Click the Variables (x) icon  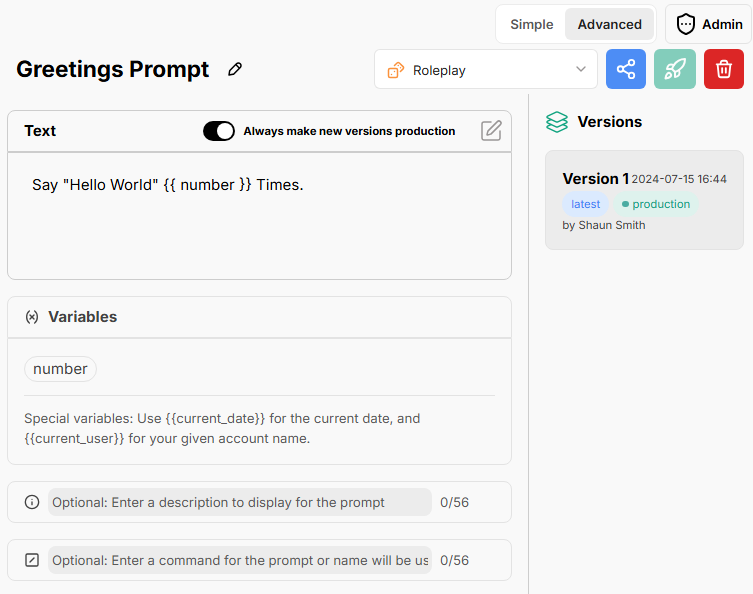(x=31, y=317)
